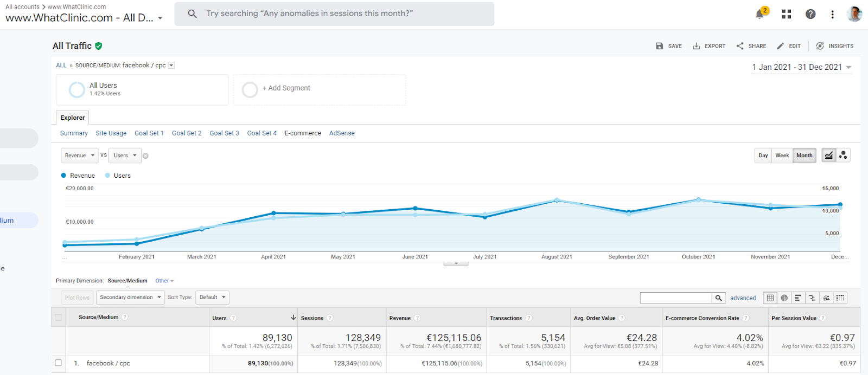Screen dimensions: 868x375
Task: Select the motion chart view icon
Action: pos(843,156)
